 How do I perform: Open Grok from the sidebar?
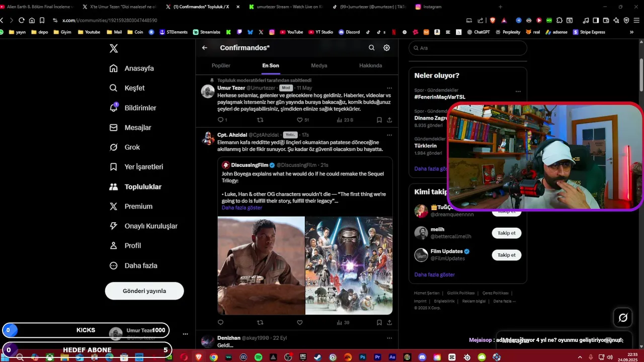coord(125,147)
